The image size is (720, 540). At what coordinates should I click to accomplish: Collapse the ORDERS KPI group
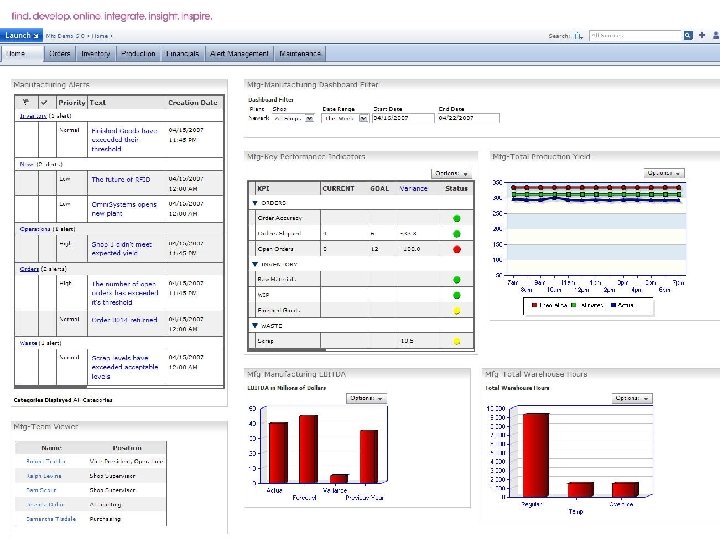[255, 203]
